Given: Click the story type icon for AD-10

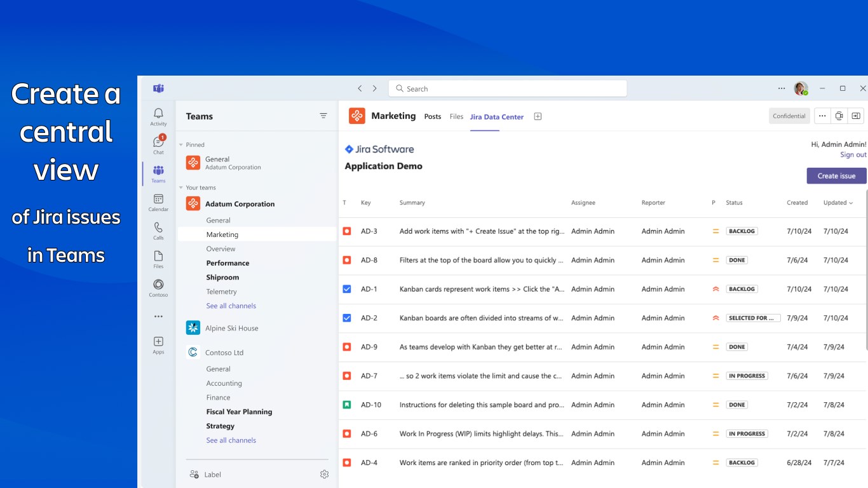Looking at the screenshot, I should click(x=347, y=405).
